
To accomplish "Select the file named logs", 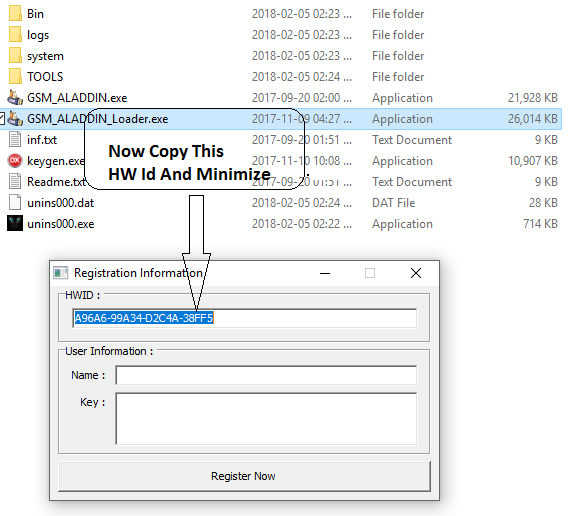I will point(38,35).
